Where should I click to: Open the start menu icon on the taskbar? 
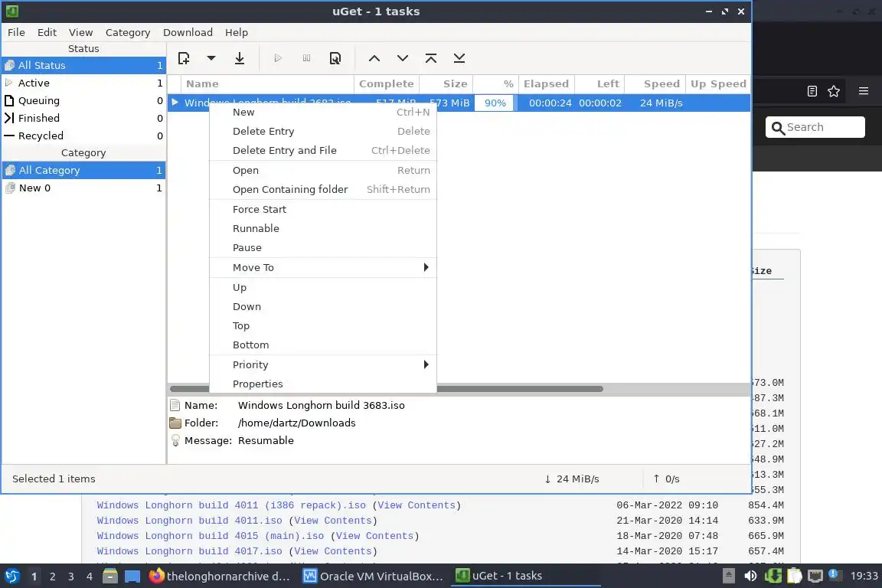(11, 577)
